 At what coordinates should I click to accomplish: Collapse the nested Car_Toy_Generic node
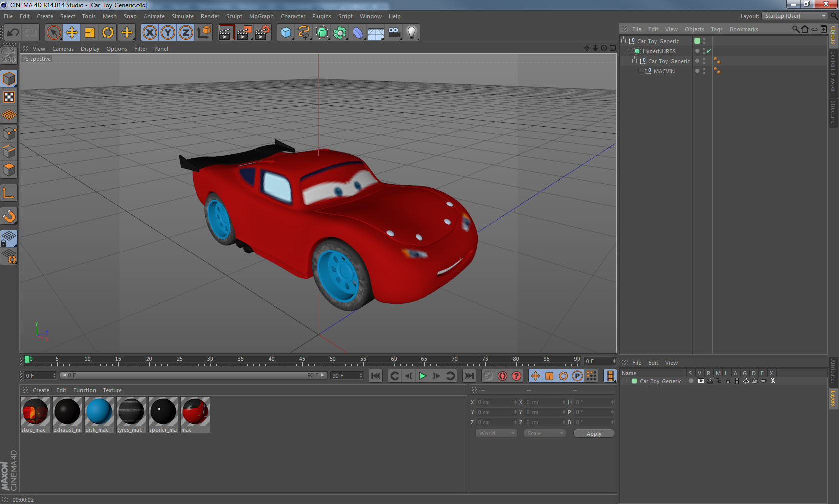tap(635, 61)
